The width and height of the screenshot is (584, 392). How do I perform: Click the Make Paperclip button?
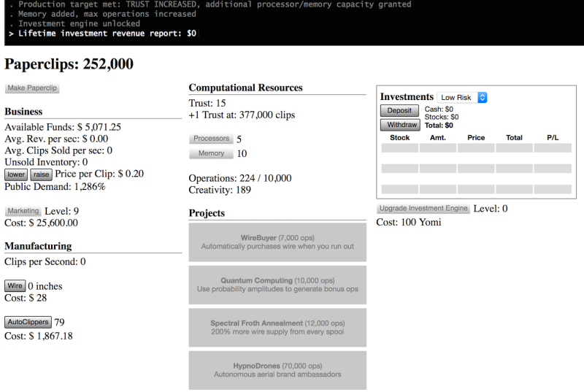[32, 88]
